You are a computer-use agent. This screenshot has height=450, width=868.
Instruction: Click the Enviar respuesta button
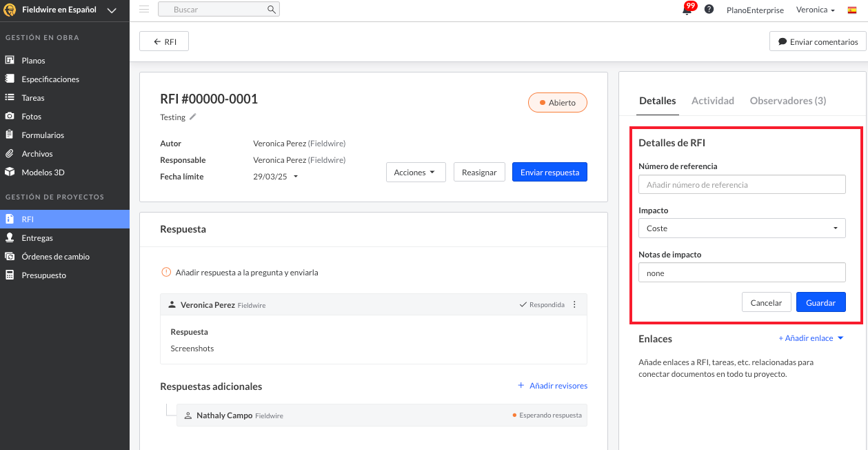coord(549,173)
